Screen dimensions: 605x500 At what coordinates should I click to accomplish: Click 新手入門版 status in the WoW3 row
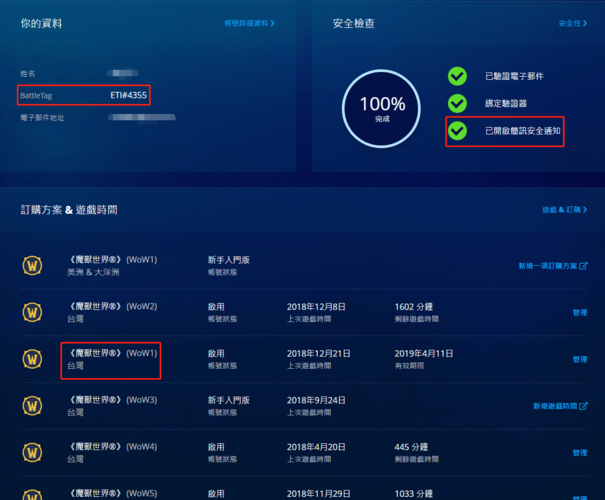(x=228, y=400)
